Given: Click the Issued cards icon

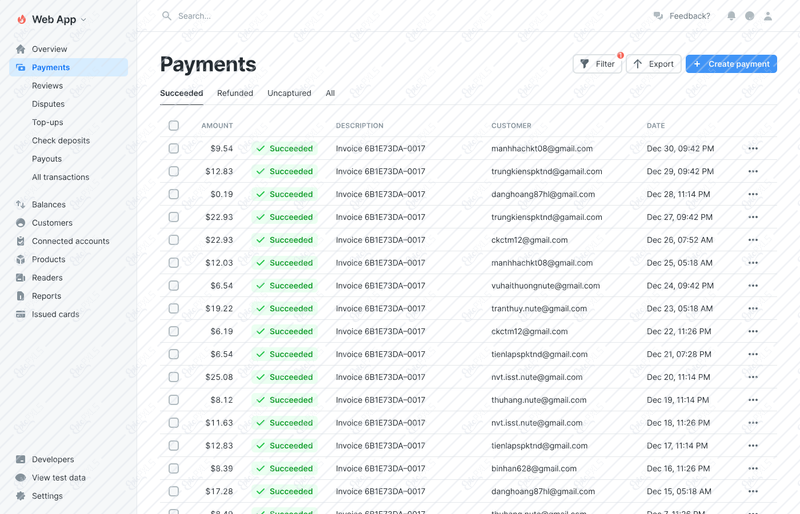Looking at the screenshot, I should pyautogui.click(x=20, y=314).
